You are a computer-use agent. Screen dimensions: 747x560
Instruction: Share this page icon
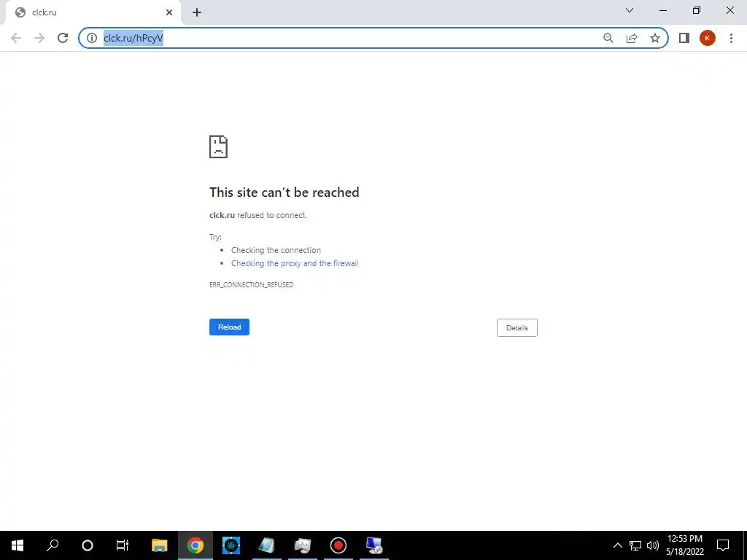pos(632,38)
